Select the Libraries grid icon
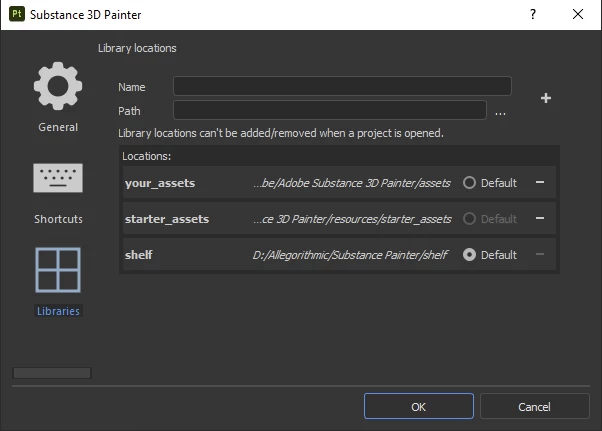The height and width of the screenshot is (431, 602). 58,270
